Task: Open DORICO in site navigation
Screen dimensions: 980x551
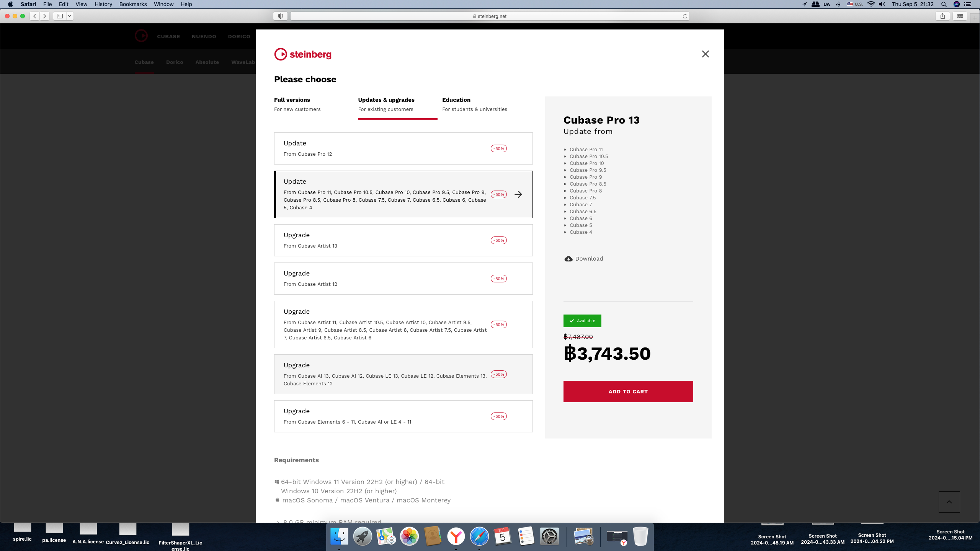Action: (x=239, y=36)
